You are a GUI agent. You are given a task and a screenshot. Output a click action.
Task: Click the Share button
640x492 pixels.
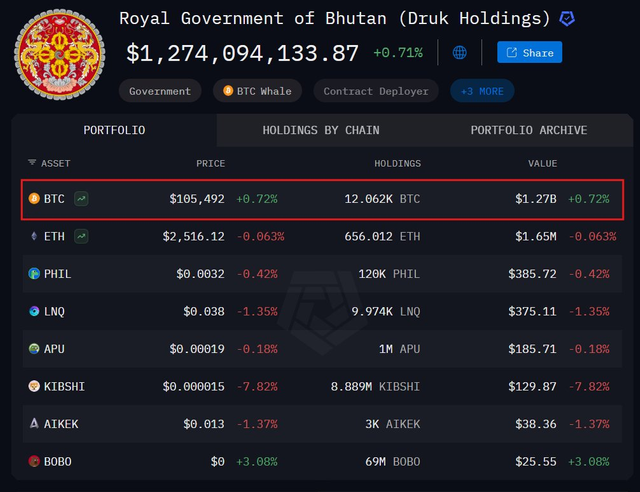click(529, 52)
